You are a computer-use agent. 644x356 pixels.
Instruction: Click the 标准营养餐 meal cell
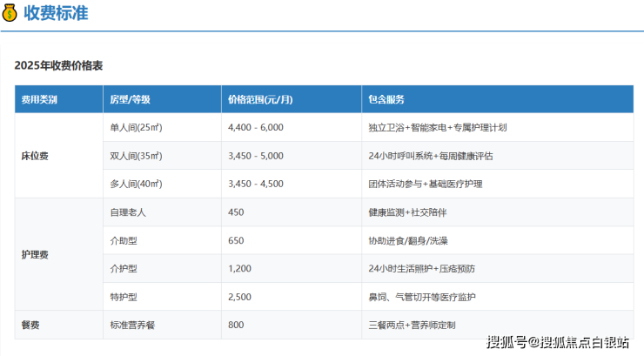point(131,325)
